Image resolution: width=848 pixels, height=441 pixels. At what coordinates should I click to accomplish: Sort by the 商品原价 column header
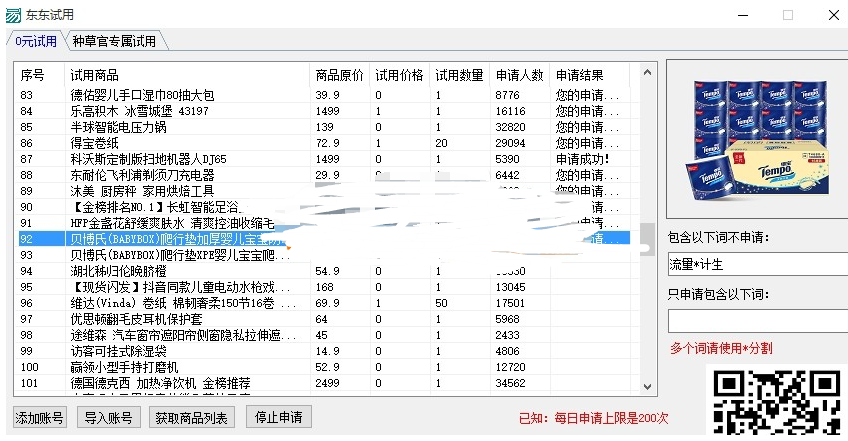pyautogui.click(x=339, y=75)
